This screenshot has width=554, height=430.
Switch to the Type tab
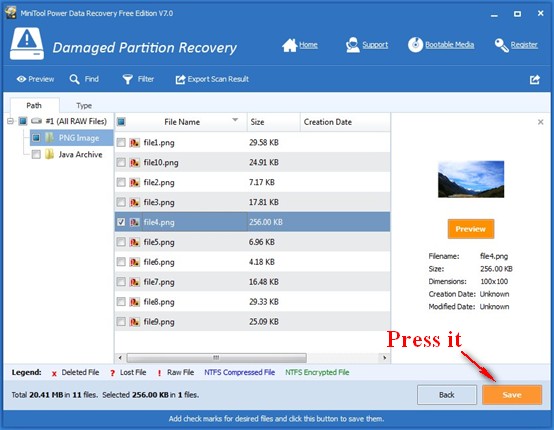[x=84, y=106]
